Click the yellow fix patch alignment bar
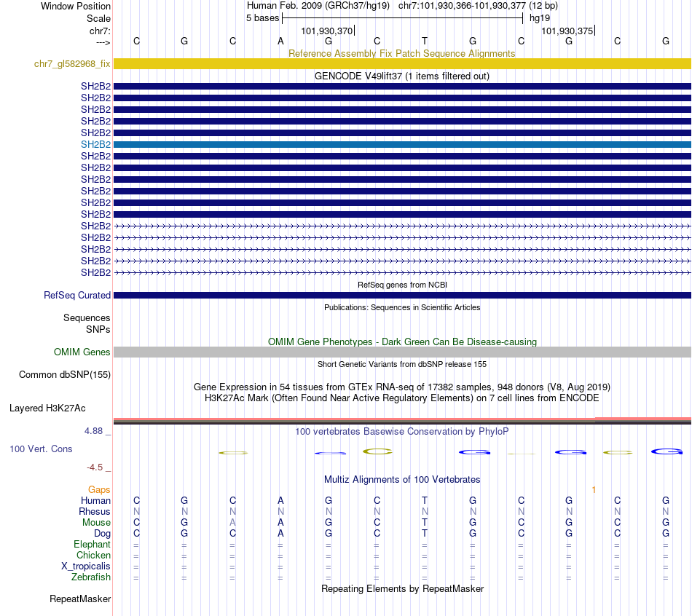Screen dimensions: 692x616 (402, 63)
